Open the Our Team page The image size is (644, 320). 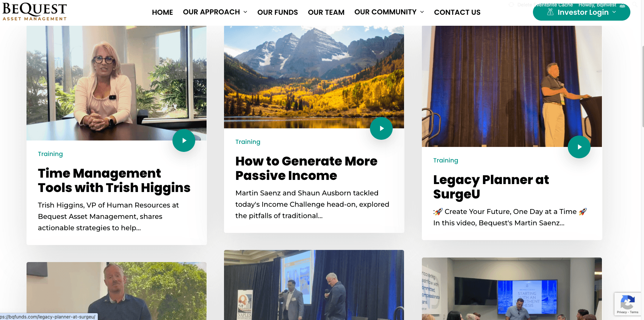click(x=326, y=12)
